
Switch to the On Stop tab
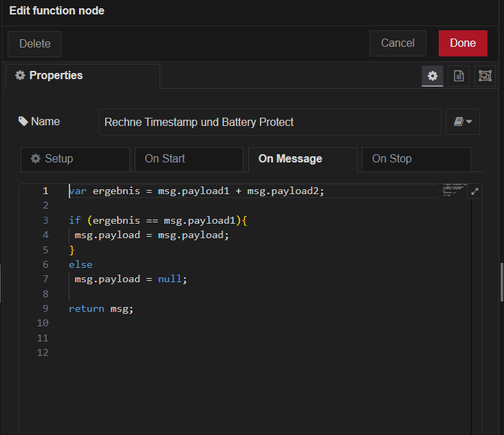click(x=416, y=159)
